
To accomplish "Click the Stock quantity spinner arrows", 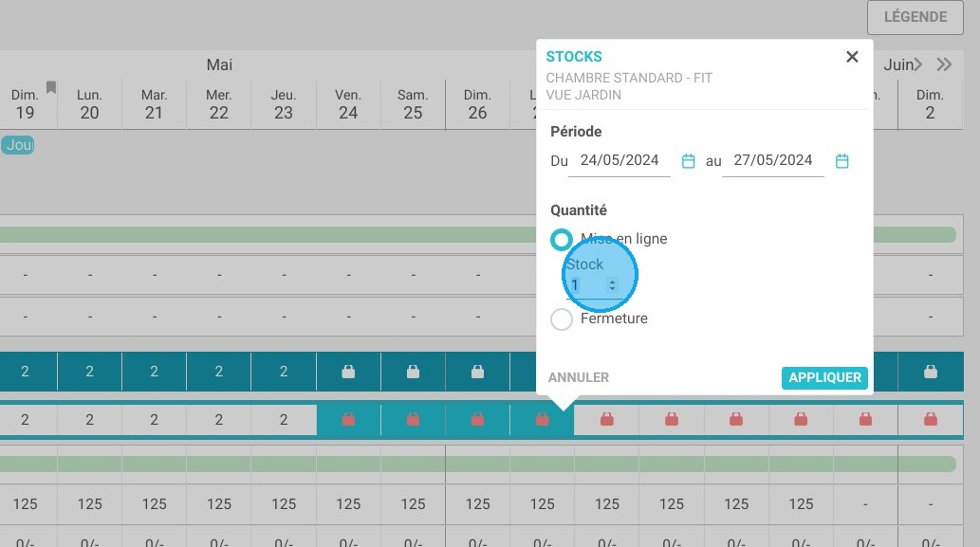I will click(x=612, y=285).
